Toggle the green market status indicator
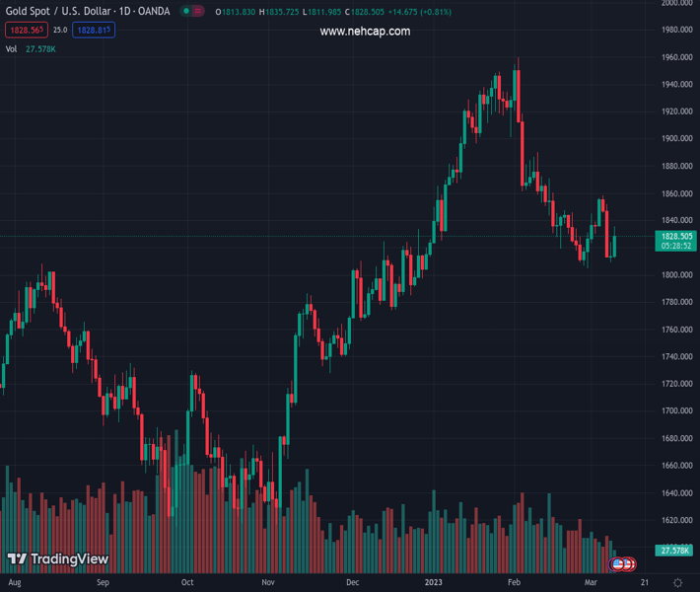 (x=185, y=11)
